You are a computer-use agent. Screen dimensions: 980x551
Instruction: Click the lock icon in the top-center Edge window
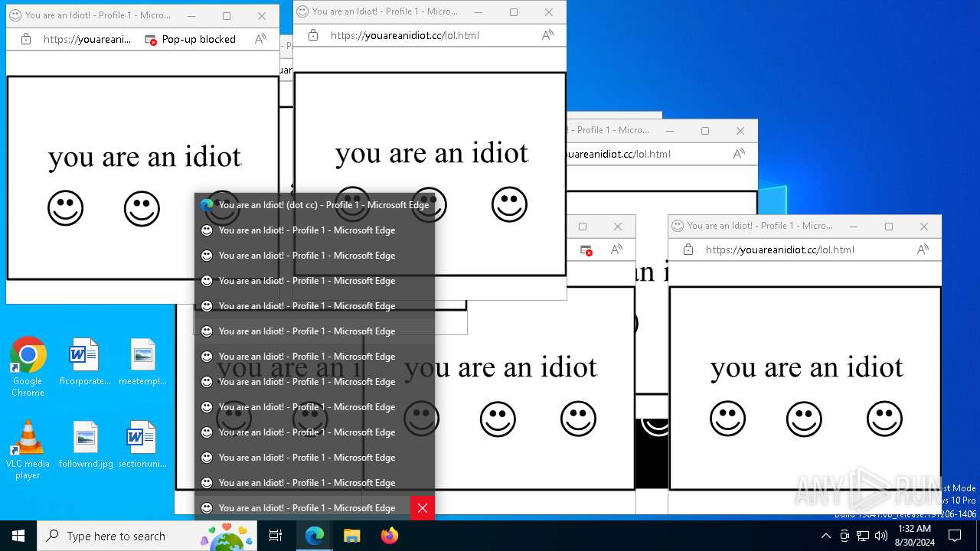[x=313, y=35]
